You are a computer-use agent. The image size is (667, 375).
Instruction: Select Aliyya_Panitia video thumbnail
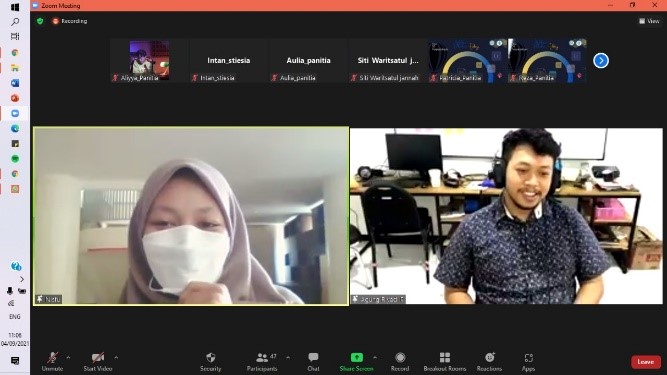pos(149,60)
